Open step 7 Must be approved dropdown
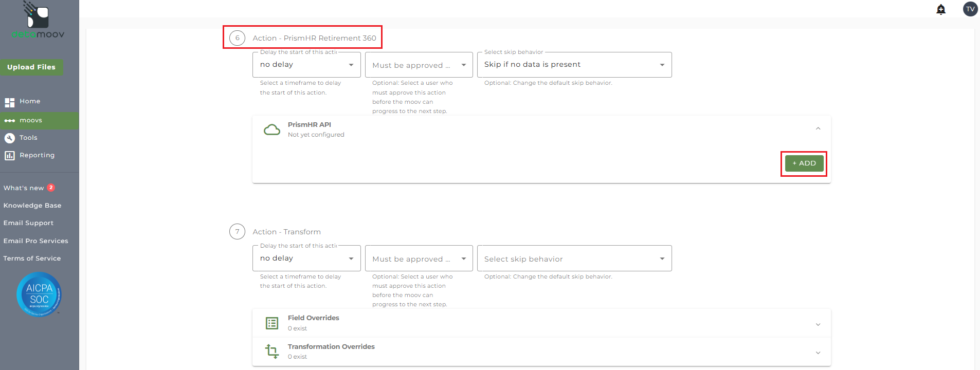The height and width of the screenshot is (370, 980). point(419,258)
